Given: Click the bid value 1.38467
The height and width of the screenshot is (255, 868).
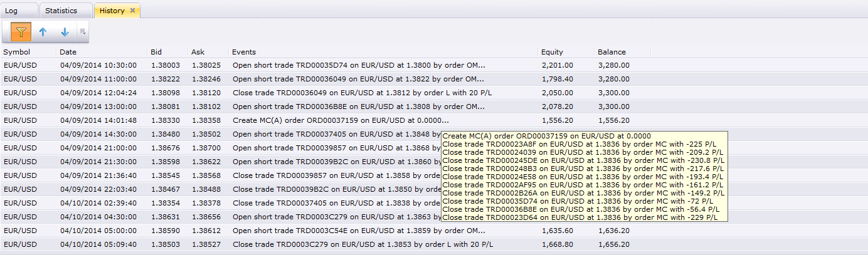Looking at the screenshot, I should pyautogui.click(x=165, y=189).
